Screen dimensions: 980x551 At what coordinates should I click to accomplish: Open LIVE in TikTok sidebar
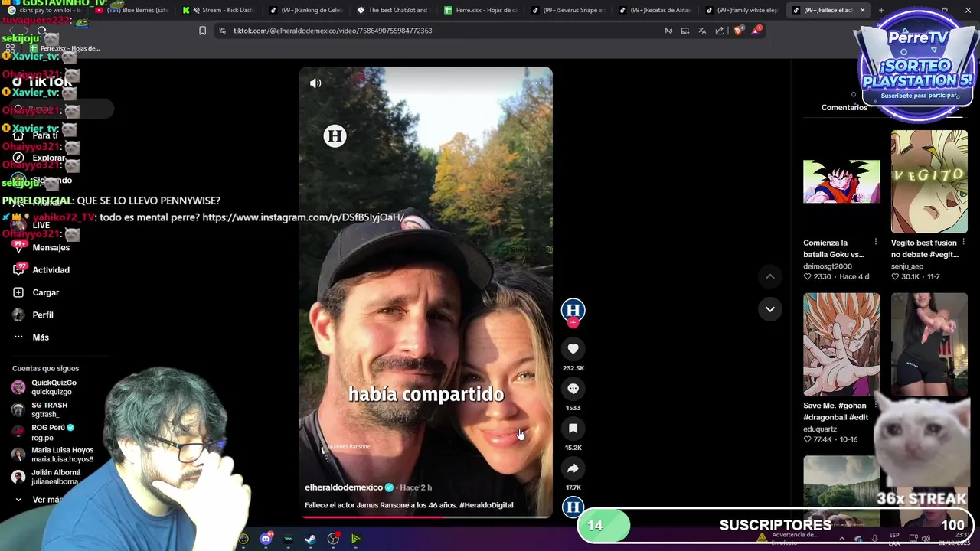[41, 225]
